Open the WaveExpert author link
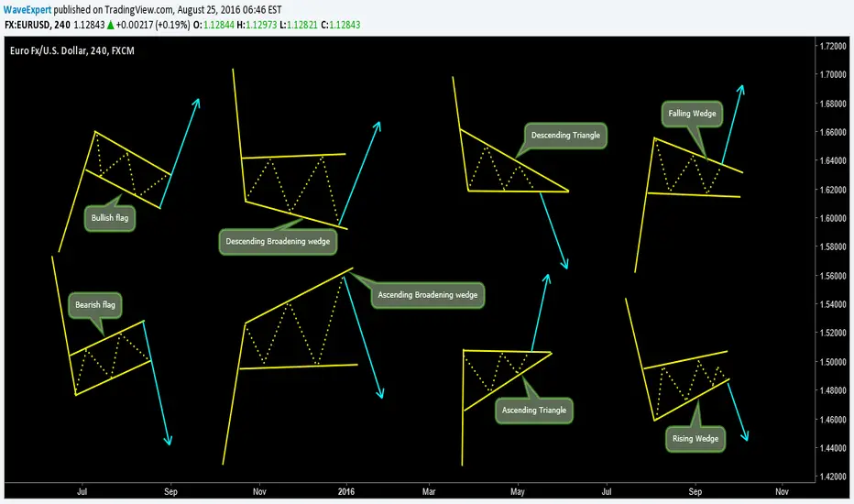The height and width of the screenshot is (504, 854). 27,10
